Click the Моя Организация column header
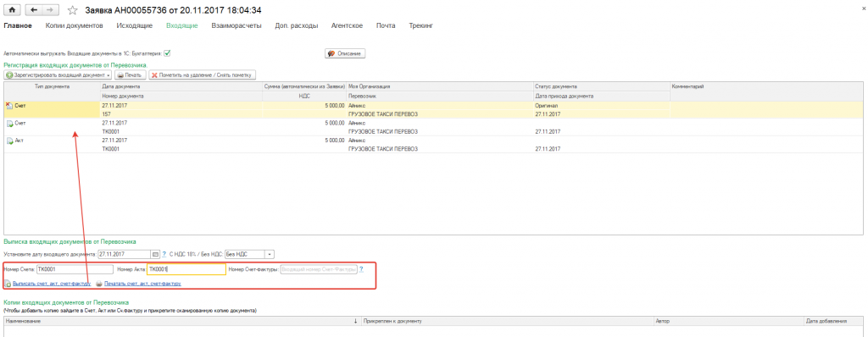Image resolution: width=868 pixels, height=337 pixels. pyautogui.click(x=440, y=87)
